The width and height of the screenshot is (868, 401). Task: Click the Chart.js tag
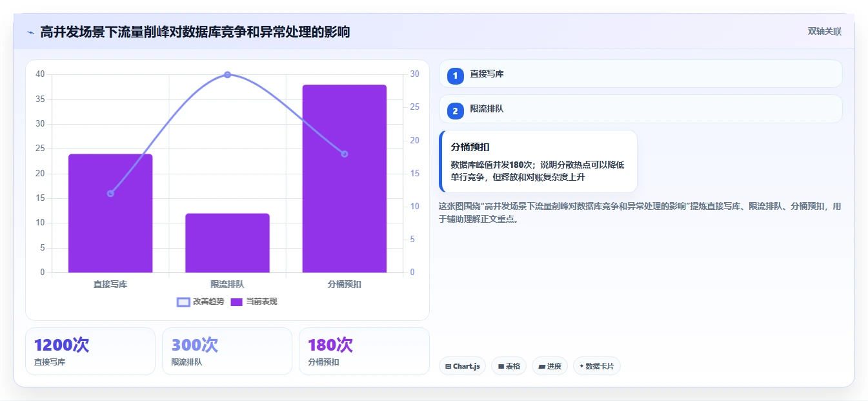[x=462, y=366]
